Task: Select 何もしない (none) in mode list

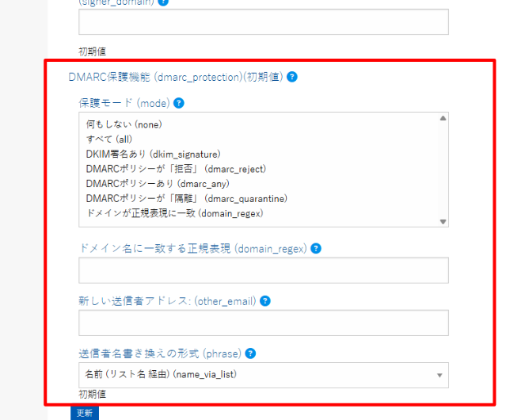Action: tap(124, 124)
